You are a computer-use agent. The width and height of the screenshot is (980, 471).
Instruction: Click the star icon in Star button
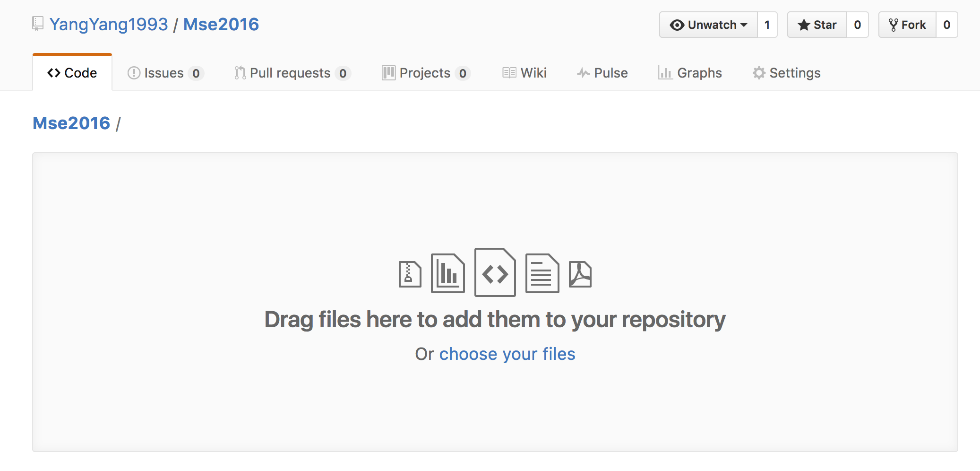[x=804, y=25]
